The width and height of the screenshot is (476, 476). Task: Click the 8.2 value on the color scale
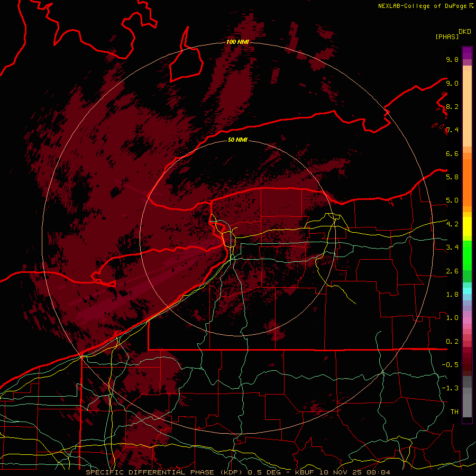click(452, 106)
